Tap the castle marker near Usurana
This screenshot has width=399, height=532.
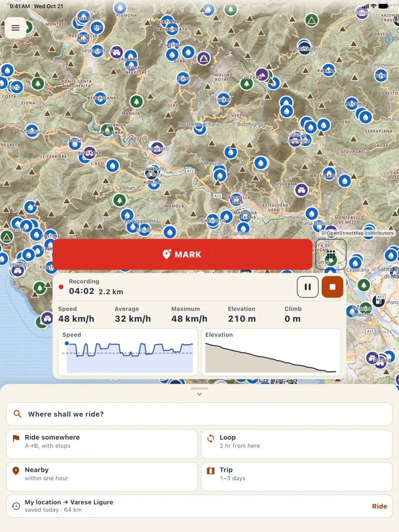(301, 190)
